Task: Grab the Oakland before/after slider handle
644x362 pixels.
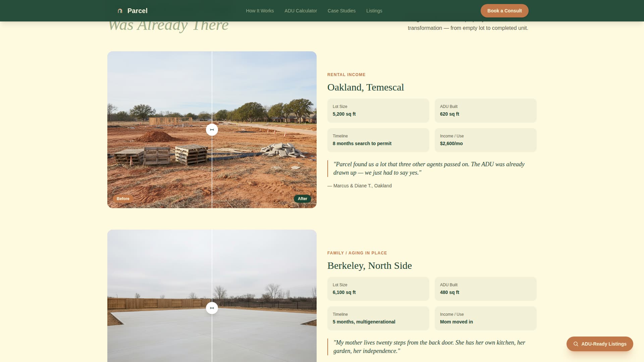Action: [212, 130]
